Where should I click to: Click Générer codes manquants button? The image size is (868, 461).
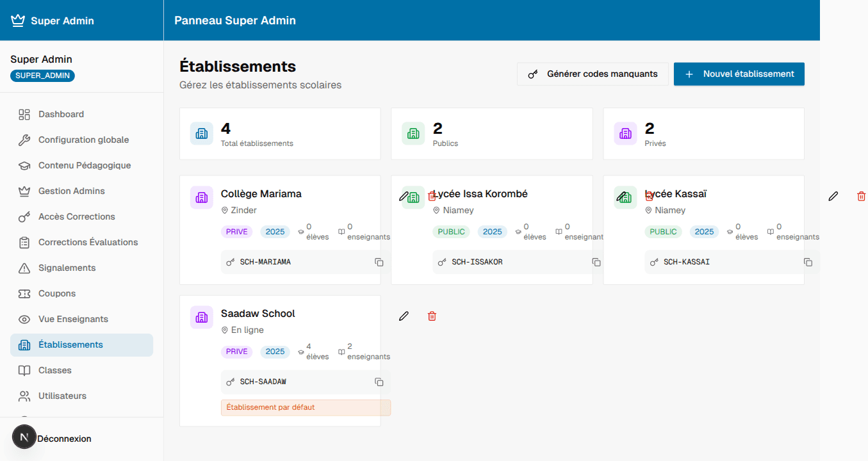pyautogui.click(x=593, y=74)
